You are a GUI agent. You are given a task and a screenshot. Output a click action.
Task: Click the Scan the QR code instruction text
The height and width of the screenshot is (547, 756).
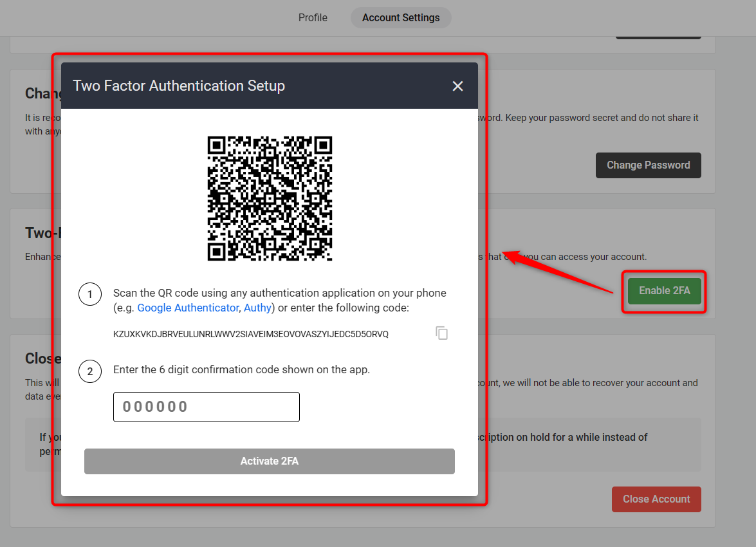[280, 300]
